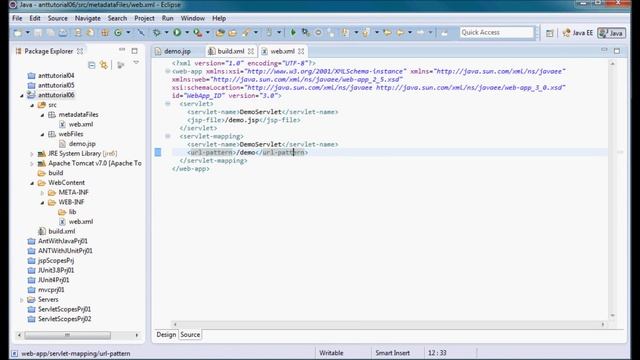The image size is (640, 360).
Task: Click the Back navigation arrow icon
Action: coord(400,33)
